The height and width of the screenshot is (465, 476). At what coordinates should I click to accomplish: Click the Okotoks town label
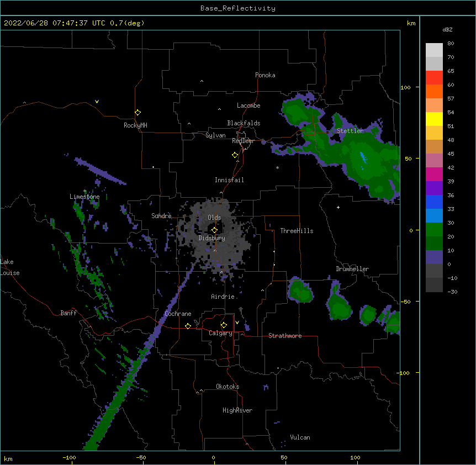point(228,387)
